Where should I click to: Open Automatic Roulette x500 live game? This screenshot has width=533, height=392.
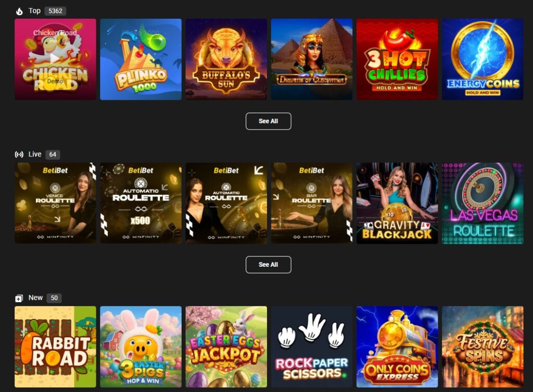141,203
